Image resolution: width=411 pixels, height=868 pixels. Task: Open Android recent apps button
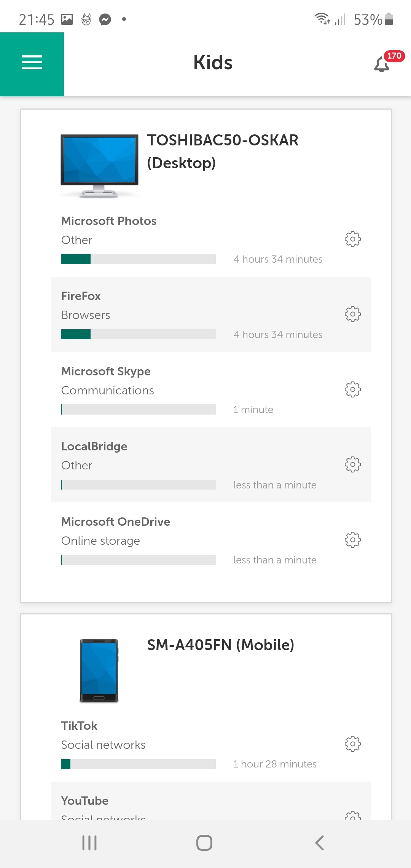pyautogui.click(x=89, y=843)
